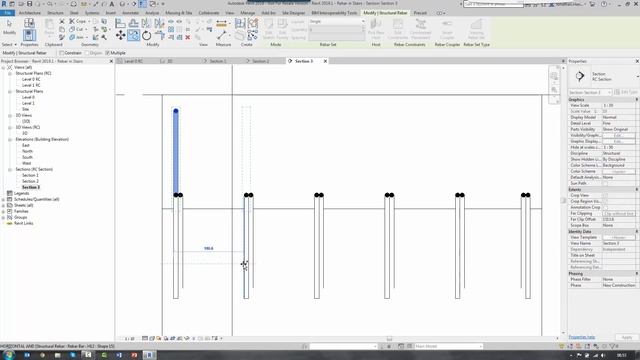640x360 pixels.
Task: Open the rebar layout Single dropdown
Action: [337, 21]
